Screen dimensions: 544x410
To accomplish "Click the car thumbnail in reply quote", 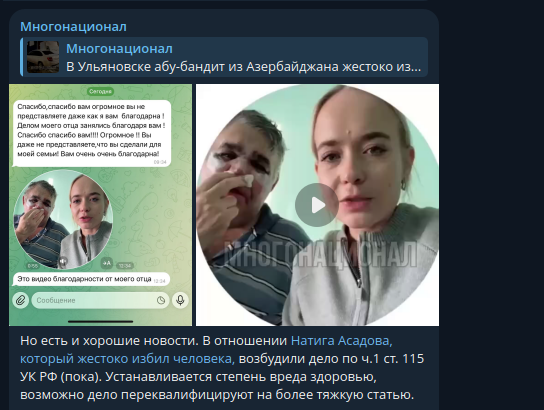I will point(43,57).
